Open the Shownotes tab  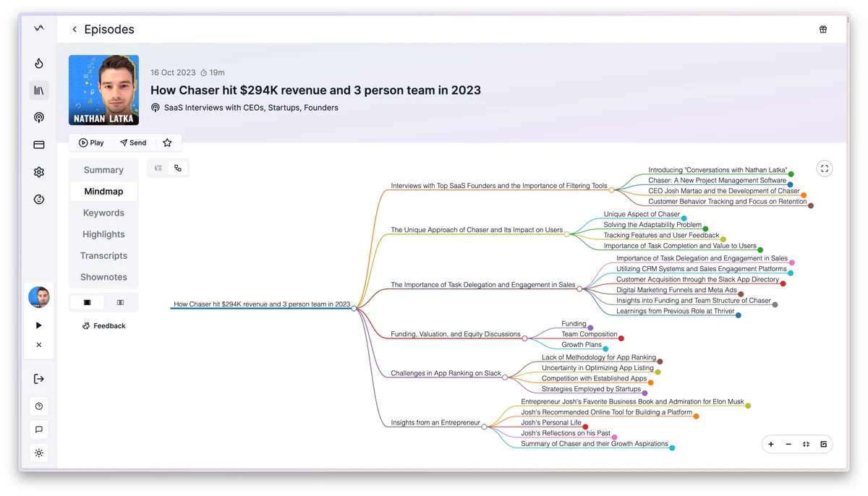(103, 277)
